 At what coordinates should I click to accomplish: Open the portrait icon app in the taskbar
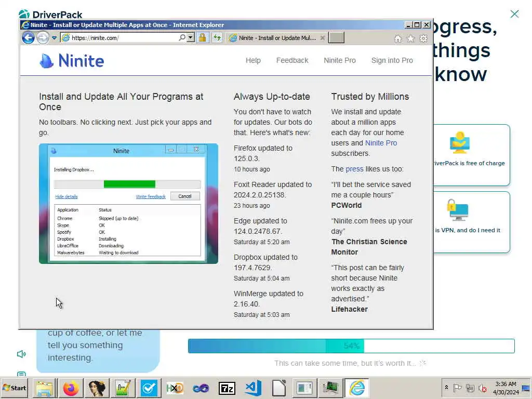tap(97, 388)
